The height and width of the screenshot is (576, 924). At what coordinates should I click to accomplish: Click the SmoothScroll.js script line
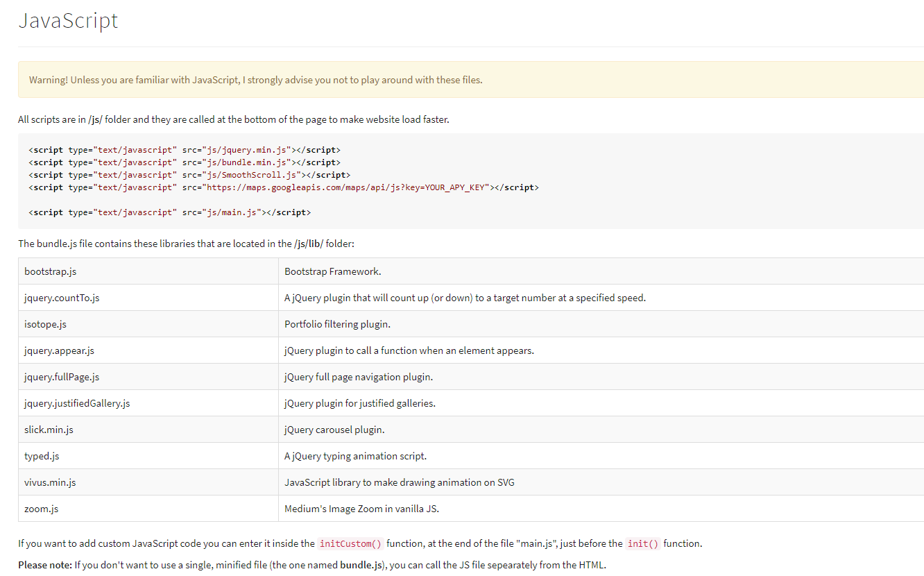pos(189,175)
